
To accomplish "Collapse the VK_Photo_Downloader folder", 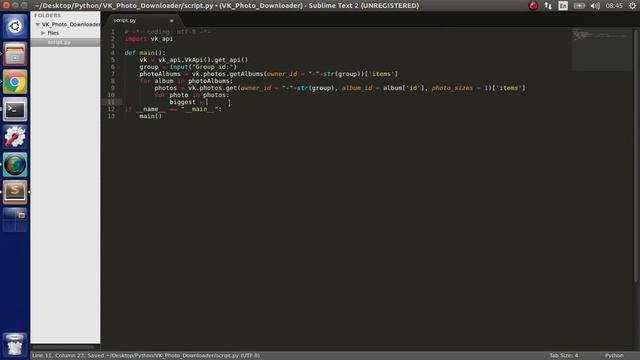I will 38,24.
